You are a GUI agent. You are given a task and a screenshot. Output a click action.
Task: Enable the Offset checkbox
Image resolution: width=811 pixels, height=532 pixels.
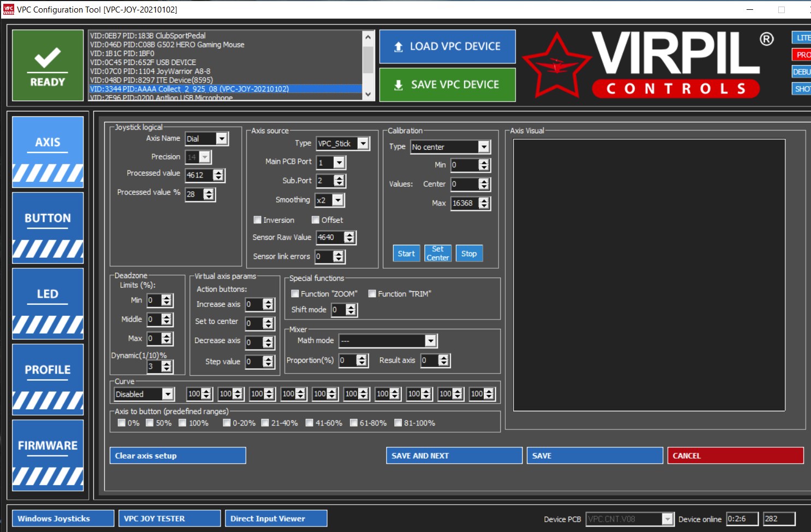(x=316, y=220)
